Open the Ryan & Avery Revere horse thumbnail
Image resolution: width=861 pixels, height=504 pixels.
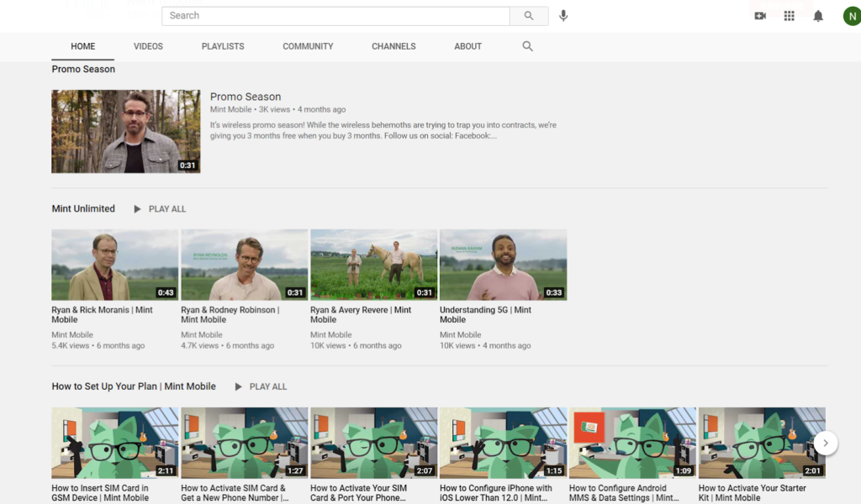coord(373,265)
